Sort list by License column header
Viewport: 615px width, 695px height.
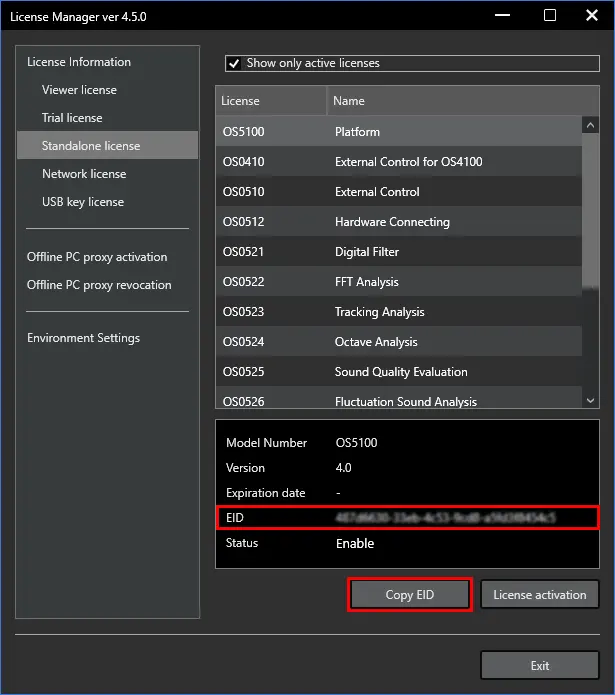tap(270, 101)
